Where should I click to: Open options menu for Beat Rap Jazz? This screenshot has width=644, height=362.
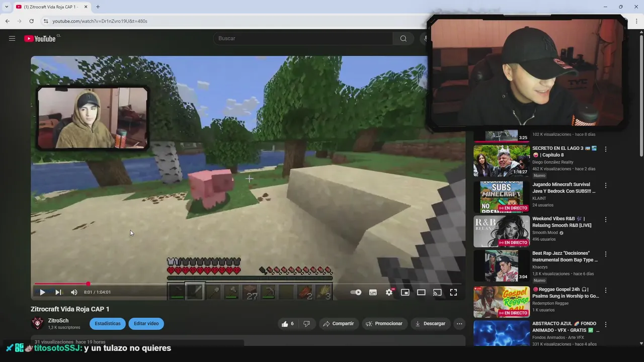(x=606, y=254)
